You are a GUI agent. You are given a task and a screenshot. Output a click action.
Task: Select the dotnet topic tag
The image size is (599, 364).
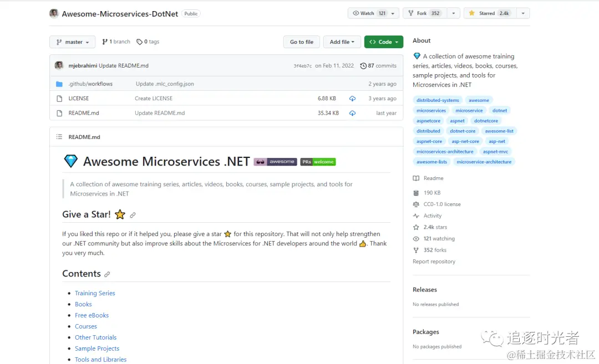pyautogui.click(x=500, y=110)
